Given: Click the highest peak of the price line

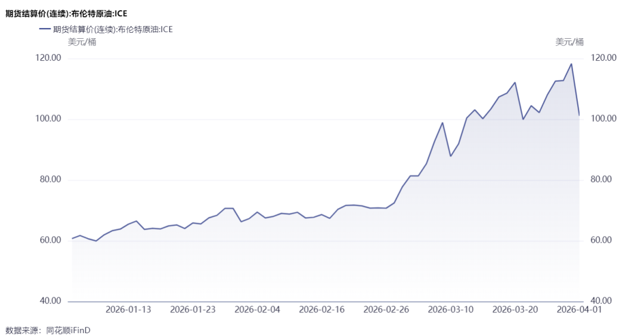Looking at the screenshot, I should pos(571,64).
